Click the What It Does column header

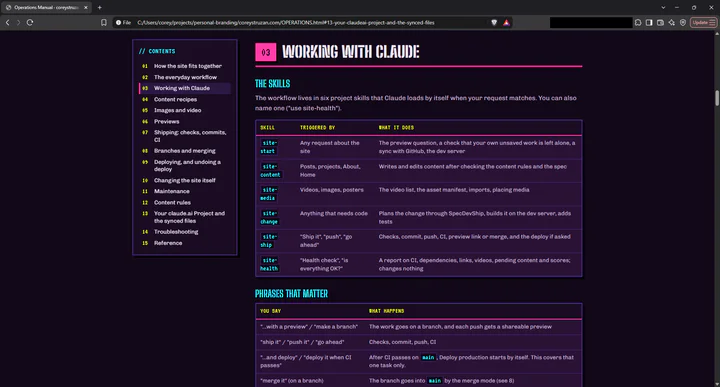396,128
